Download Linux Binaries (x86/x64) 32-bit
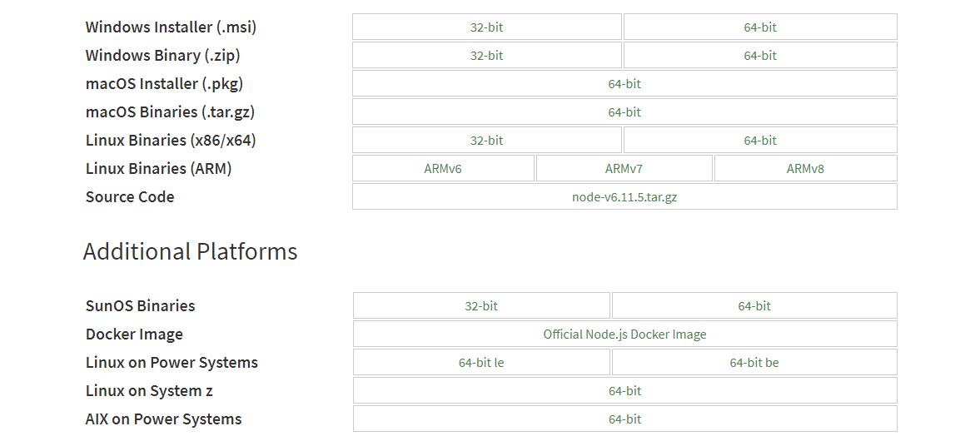The width and height of the screenshot is (980, 441). (x=486, y=141)
